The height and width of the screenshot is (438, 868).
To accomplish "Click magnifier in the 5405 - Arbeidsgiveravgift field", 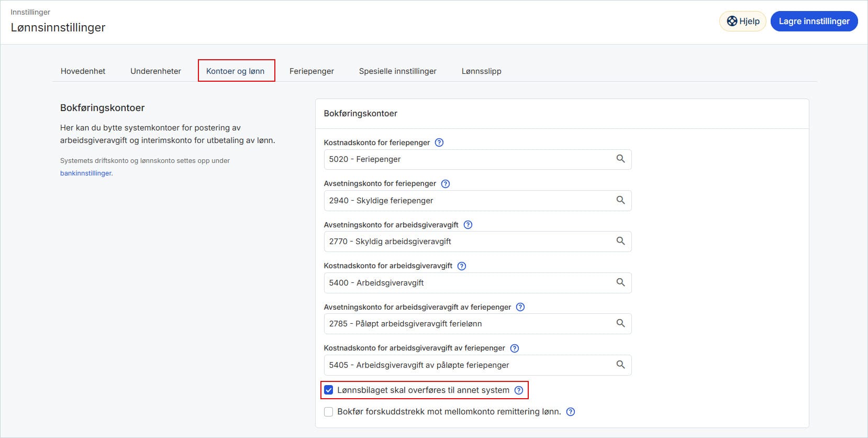I will pos(620,365).
